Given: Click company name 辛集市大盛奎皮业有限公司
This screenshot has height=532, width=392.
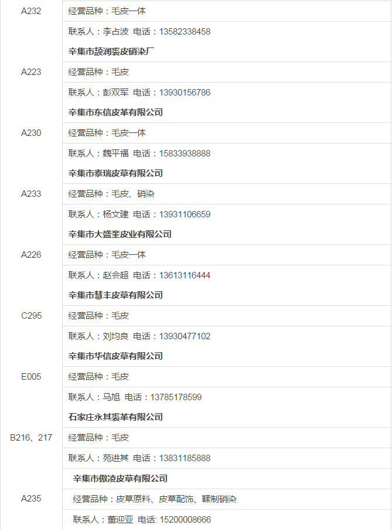Looking at the screenshot, I should coord(120,234).
